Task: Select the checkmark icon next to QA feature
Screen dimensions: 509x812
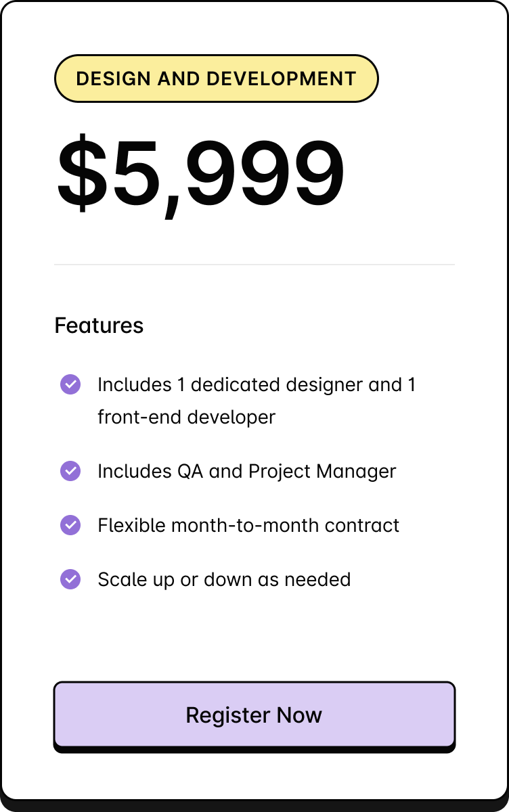Action: (x=70, y=471)
